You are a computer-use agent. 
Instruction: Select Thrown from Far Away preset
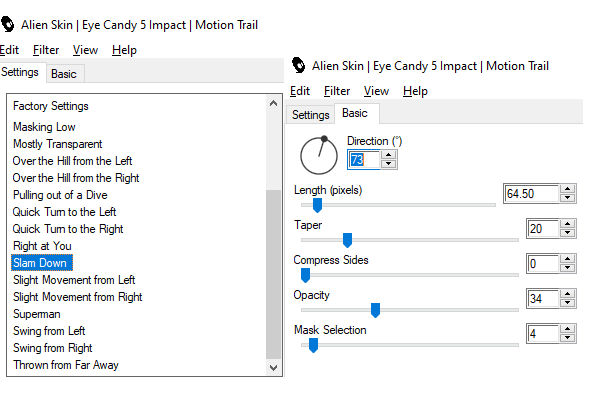click(66, 365)
